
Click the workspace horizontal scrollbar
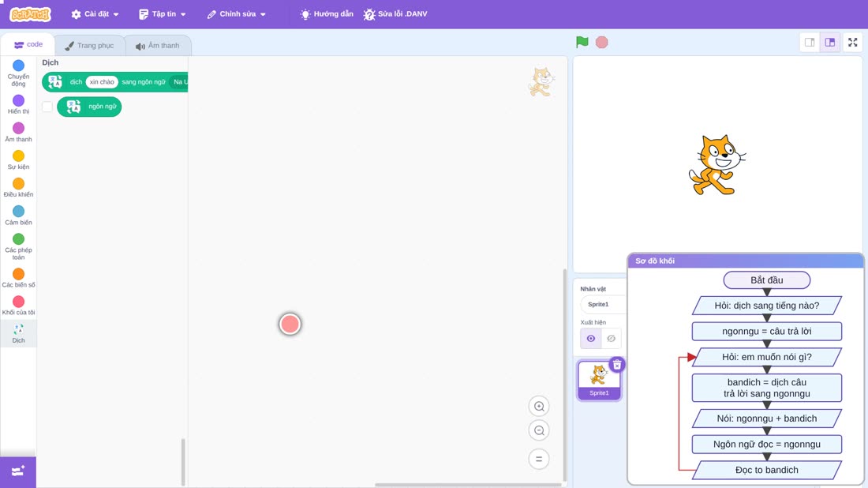468,485
